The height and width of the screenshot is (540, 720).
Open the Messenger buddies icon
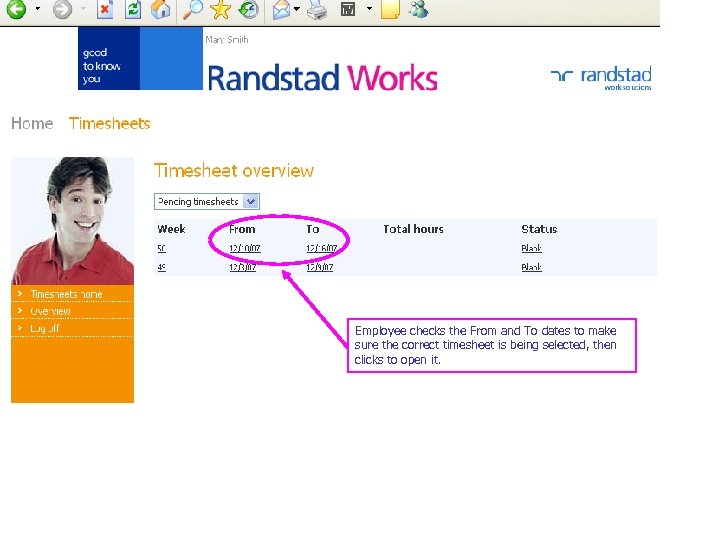418,9
